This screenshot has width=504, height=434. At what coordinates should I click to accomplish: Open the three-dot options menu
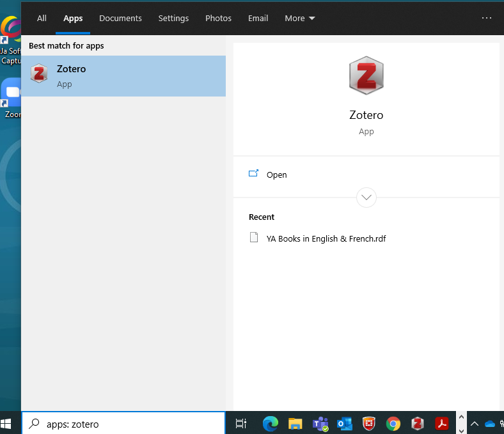click(486, 18)
